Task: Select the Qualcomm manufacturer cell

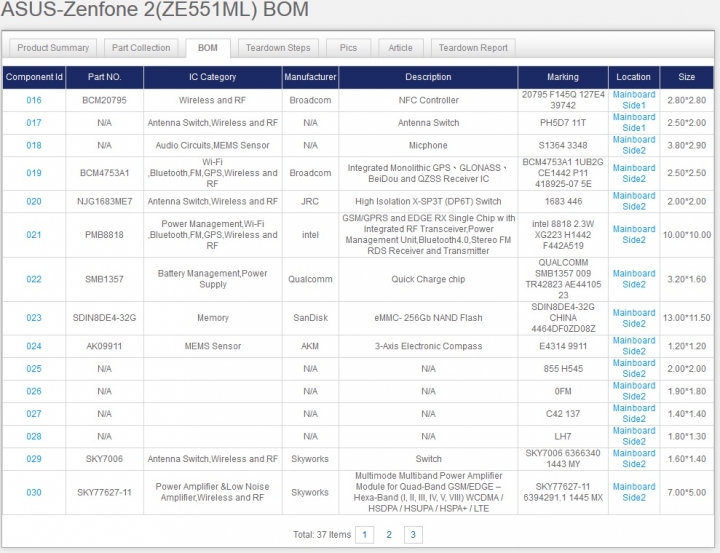Action: (x=310, y=279)
